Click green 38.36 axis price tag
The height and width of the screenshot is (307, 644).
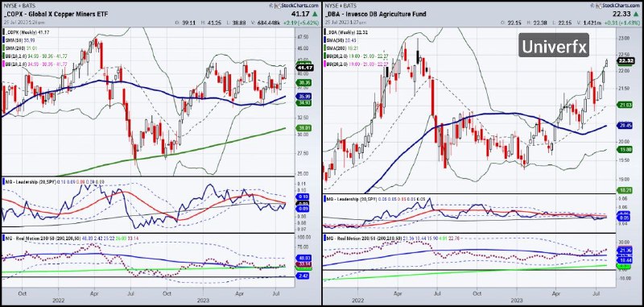tap(303, 83)
